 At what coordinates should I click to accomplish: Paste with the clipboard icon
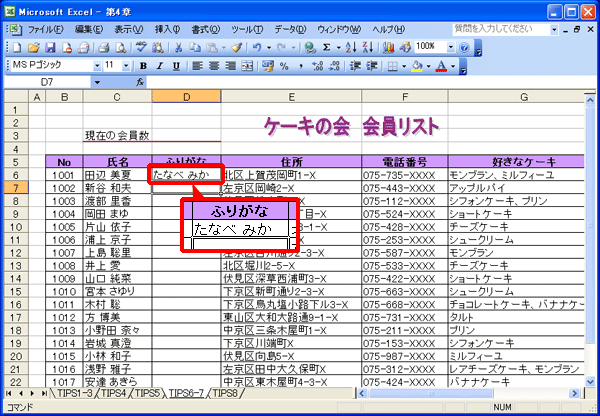point(212,47)
